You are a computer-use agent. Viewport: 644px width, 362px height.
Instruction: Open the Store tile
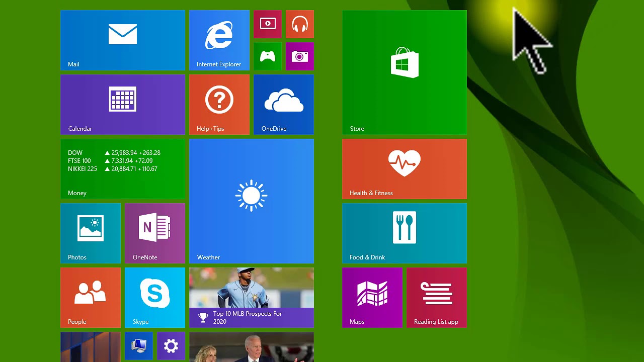(405, 72)
